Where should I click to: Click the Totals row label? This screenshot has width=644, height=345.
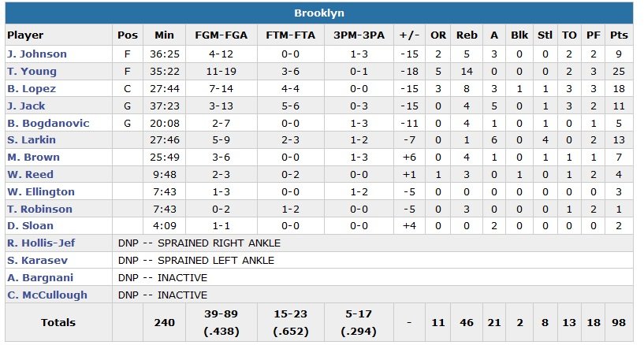pyautogui.click(x=58, y=322)
